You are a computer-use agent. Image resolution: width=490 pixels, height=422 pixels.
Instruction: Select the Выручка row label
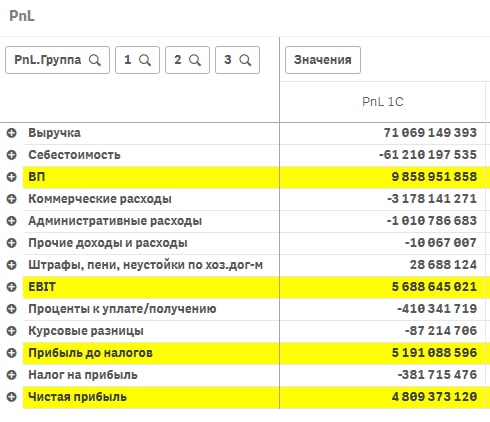(x=54, y=133)
